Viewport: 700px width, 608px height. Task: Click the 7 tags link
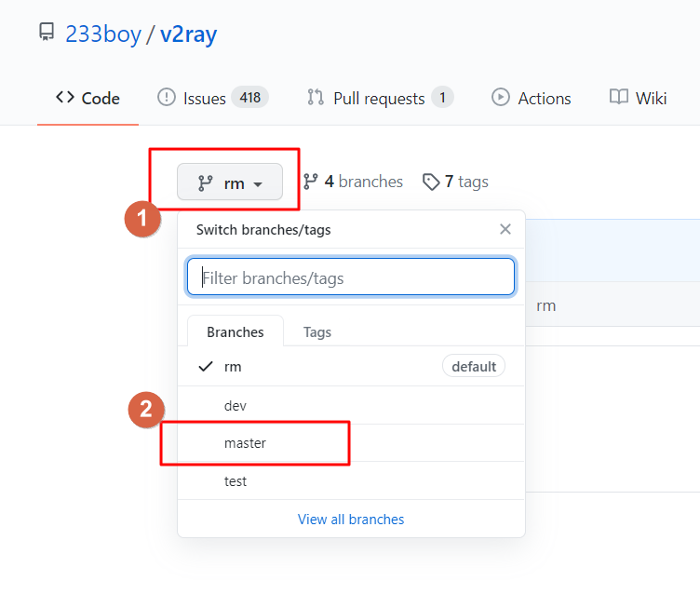[x=455, y=182]
